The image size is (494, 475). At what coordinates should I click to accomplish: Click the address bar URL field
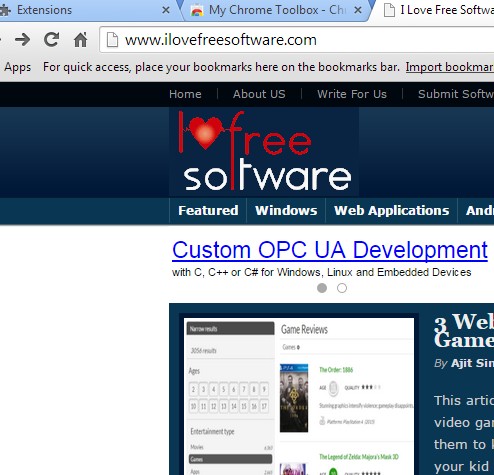tap(297, 40)
